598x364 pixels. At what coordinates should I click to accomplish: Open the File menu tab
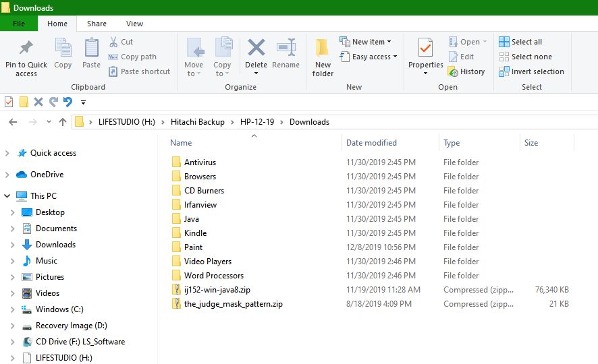point(19,24)
